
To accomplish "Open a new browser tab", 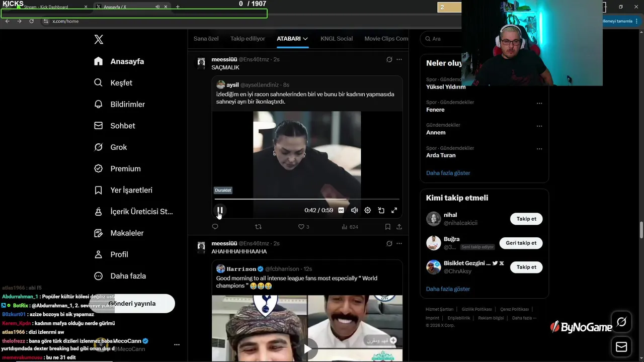I will [178, 7].
